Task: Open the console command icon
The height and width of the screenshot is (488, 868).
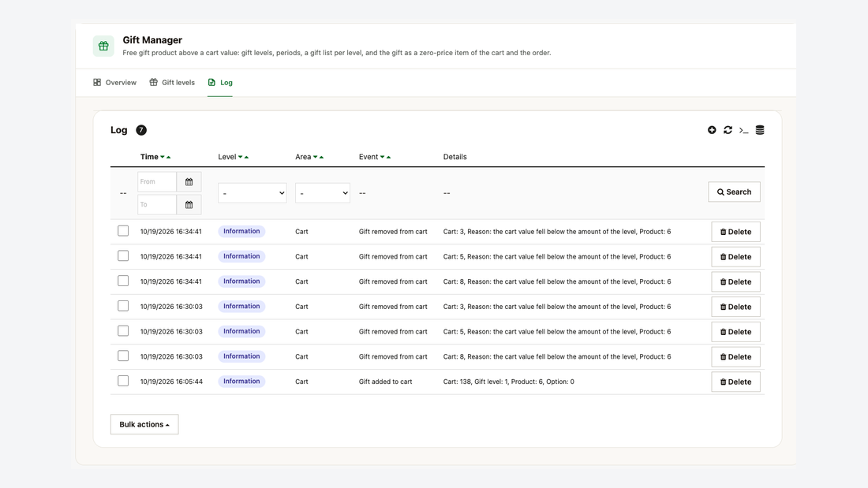Action: click(x=743, y=131)
